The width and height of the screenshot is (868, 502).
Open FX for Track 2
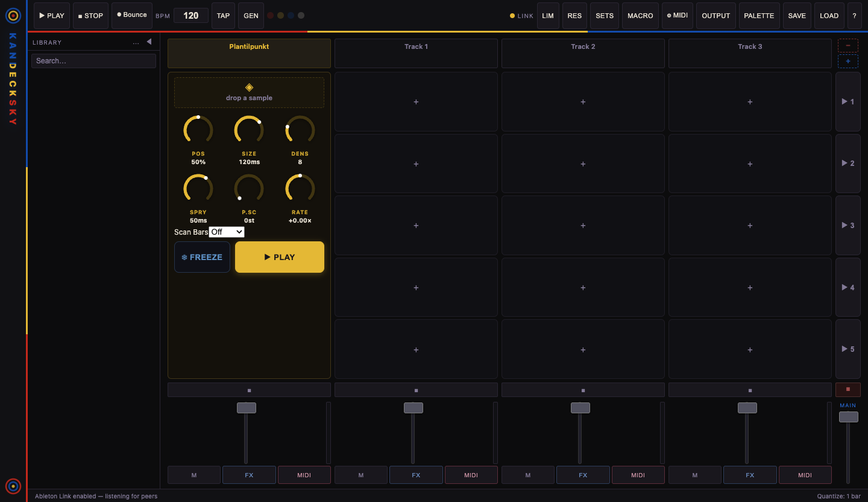(583, 475)
